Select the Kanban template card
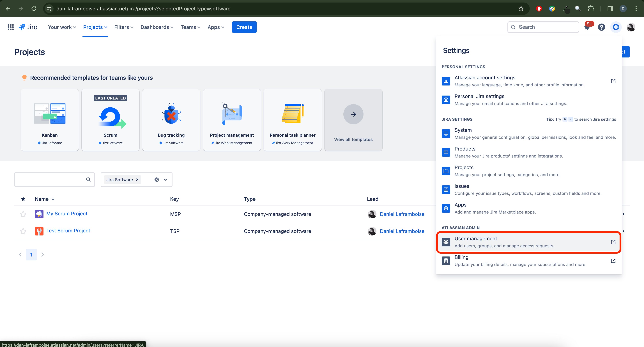The image size is (644, 347). 50,120
